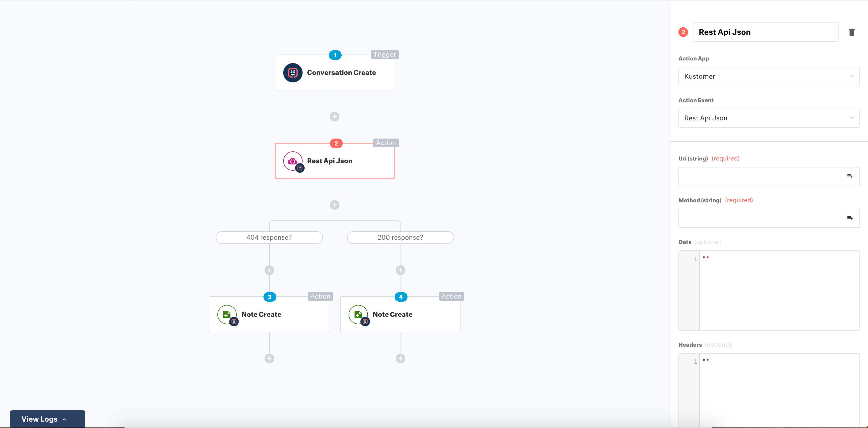Viewport: 868px width, 428px height.
Task: Click the method field mapper toggle icon
Action: point(851,218)
